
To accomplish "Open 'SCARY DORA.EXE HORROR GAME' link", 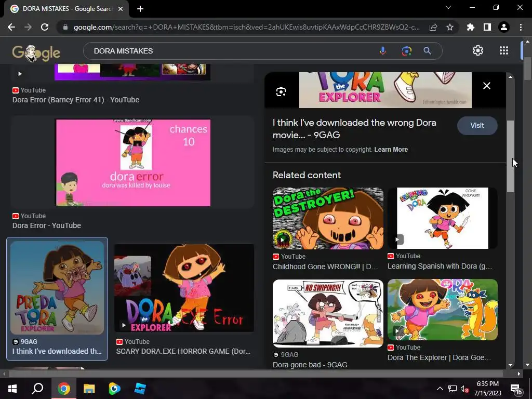I will (183, 352).
